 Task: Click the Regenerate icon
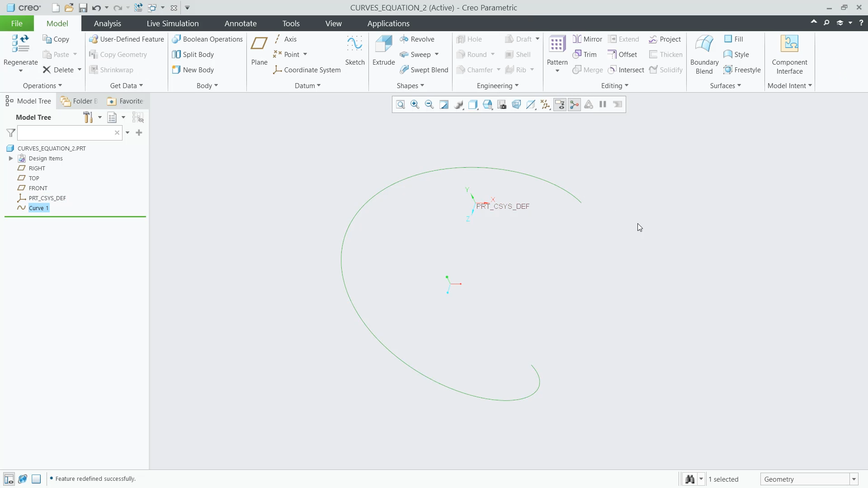(20, 44)
